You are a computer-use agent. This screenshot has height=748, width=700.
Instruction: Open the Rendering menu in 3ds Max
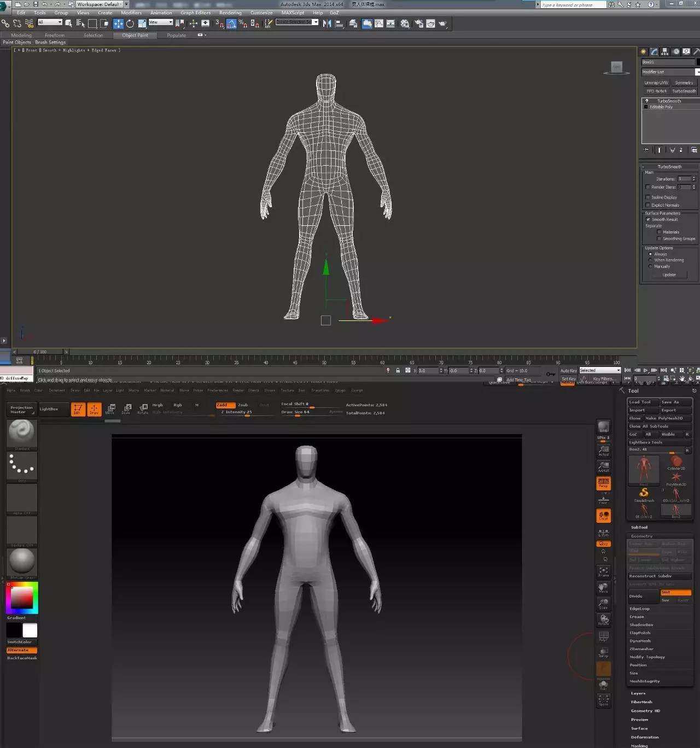click(x=230, y=13)
